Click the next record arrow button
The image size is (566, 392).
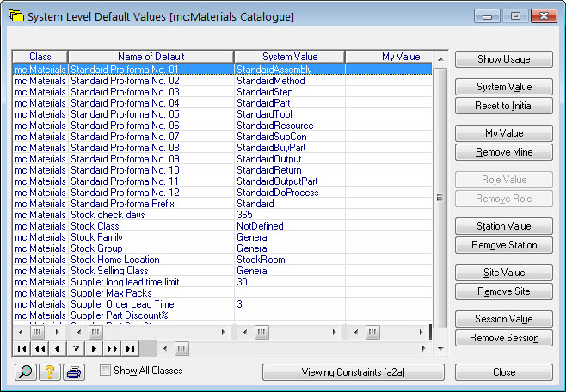coord(94,348)
